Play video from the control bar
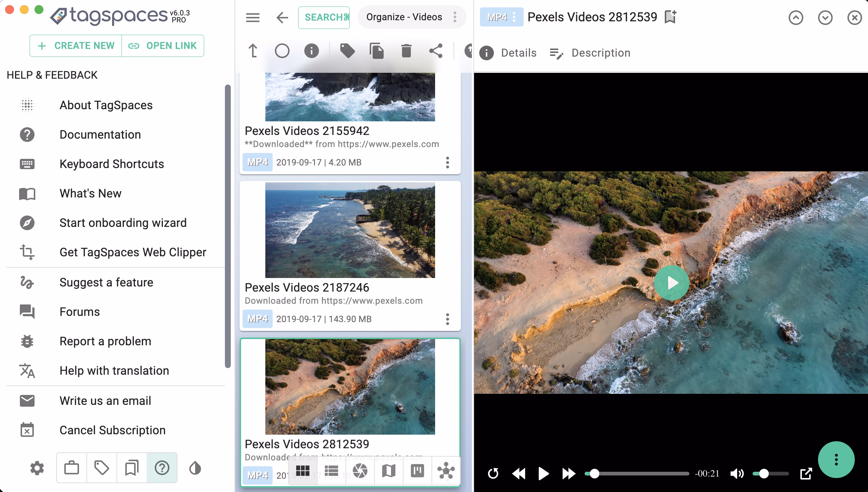 coord(544,473)
